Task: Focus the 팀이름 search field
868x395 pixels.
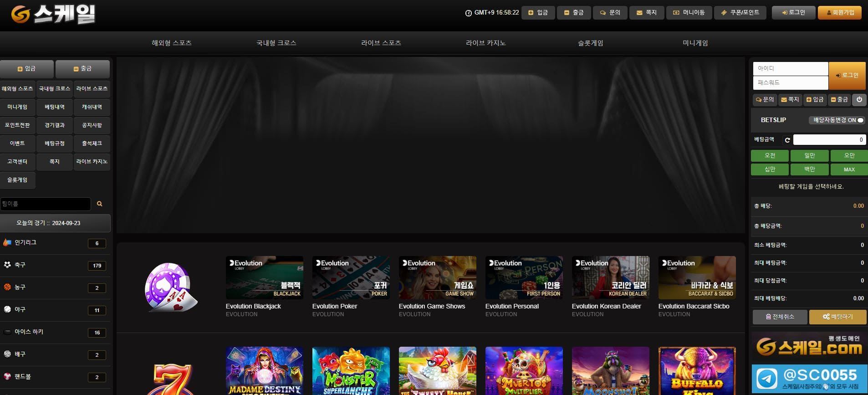Action: coord(46,204)
